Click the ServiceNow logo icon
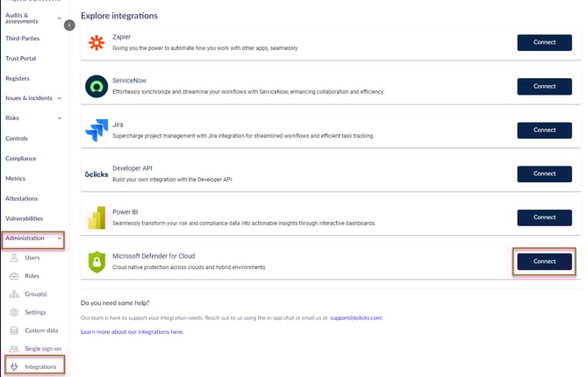588x377 pixels. point(96,86)
